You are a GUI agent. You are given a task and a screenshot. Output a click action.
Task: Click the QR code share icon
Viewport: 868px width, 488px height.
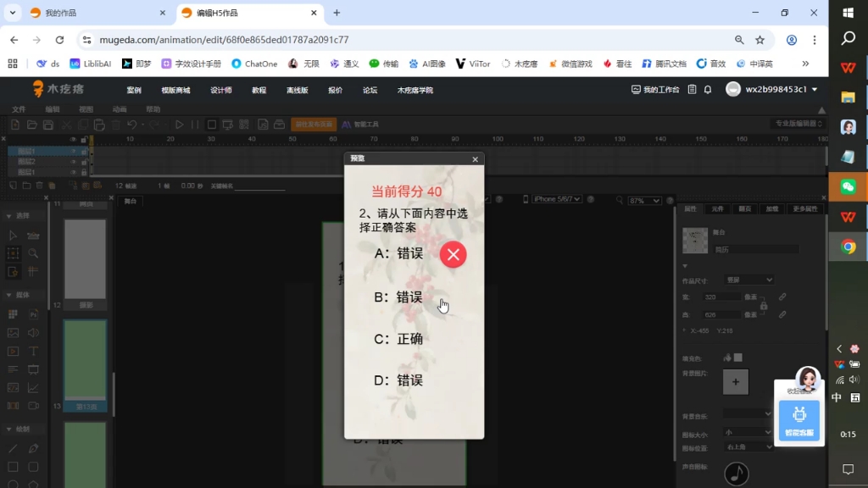244,125
